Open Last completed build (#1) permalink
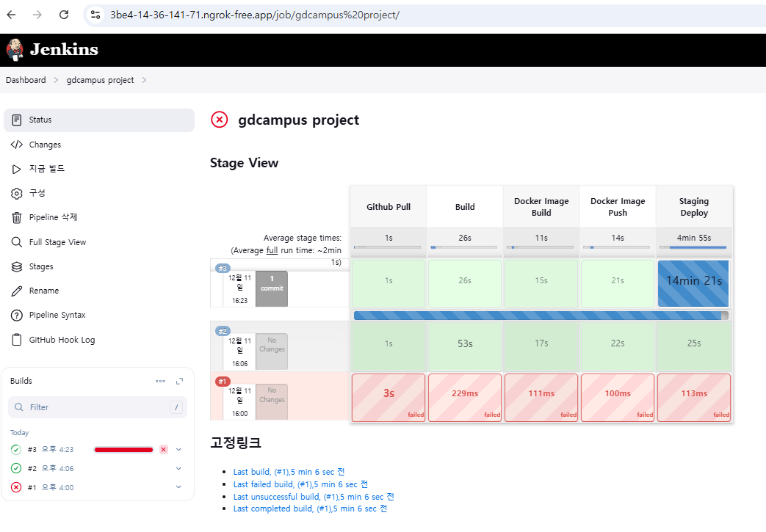The image size is (766, 532). 310,509
